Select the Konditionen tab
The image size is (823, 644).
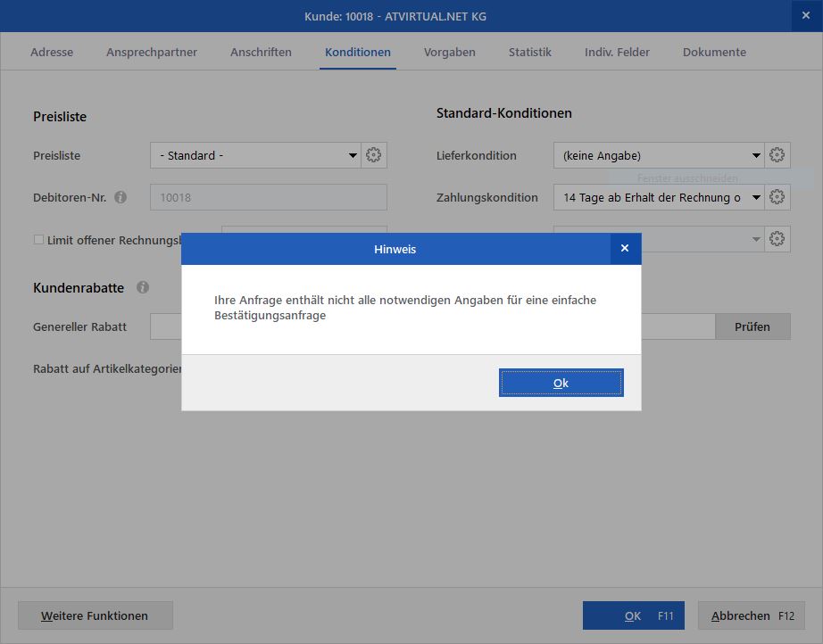tap(358, 52)
